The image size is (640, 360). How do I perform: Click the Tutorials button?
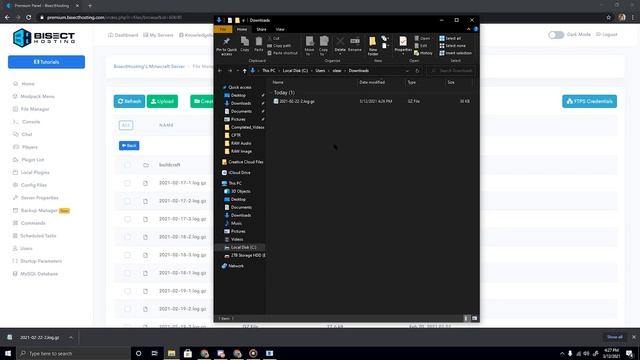(x=47, y=62)
